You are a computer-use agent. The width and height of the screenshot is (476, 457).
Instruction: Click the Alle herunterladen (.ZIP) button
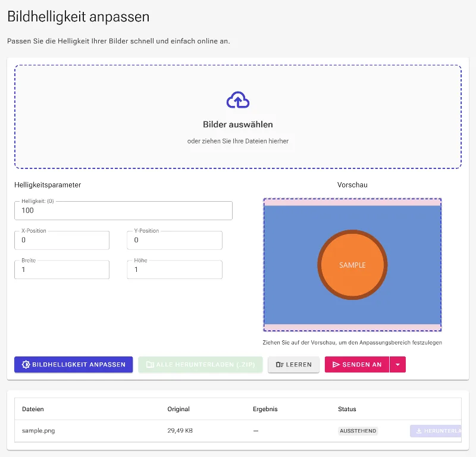coord(201,364)
